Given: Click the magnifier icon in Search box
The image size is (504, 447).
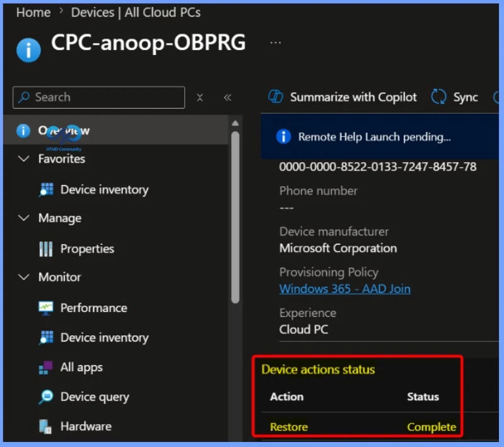Looking at the screenshot, I should tap(24, 97).
